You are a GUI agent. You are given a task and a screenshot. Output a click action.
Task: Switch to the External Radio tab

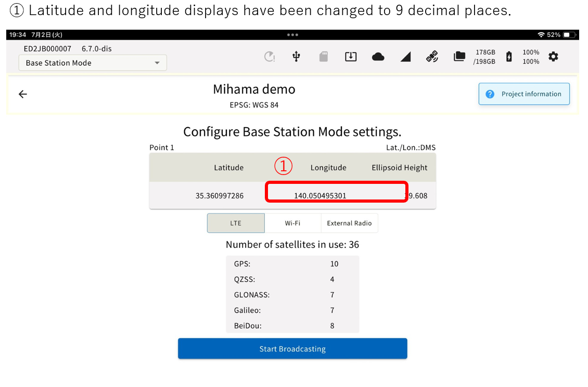tap(349, 223)
